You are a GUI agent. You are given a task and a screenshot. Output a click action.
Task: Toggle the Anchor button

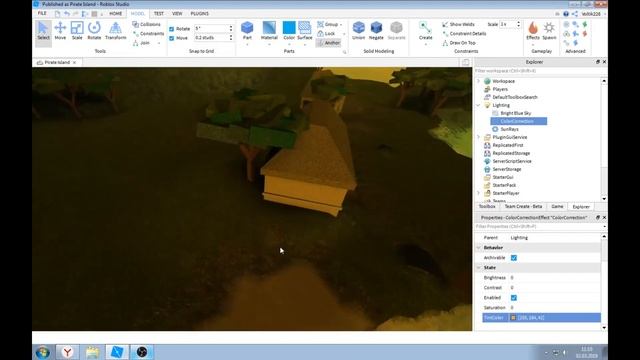click(x=329, y=43)
